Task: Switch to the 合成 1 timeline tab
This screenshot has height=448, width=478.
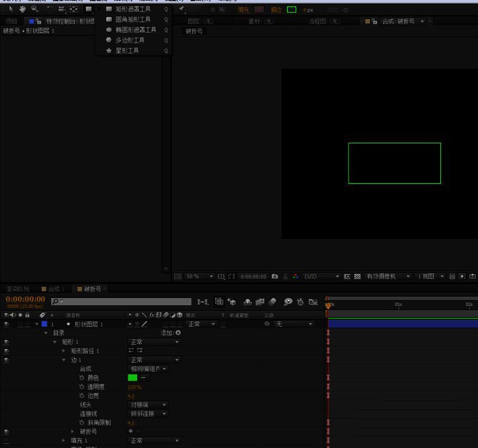Action: (x=56, y=289)
